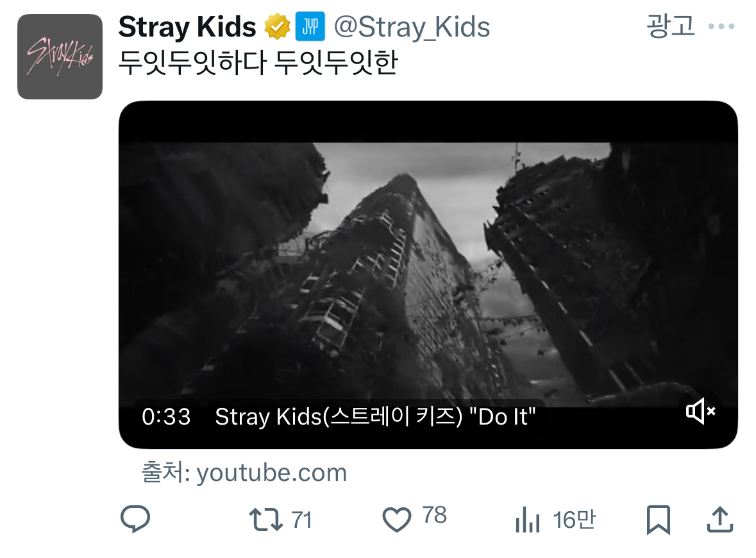Screen dimensions: 756x558
Task: Open the Stray Kids display name
Action: click(187, 26)
